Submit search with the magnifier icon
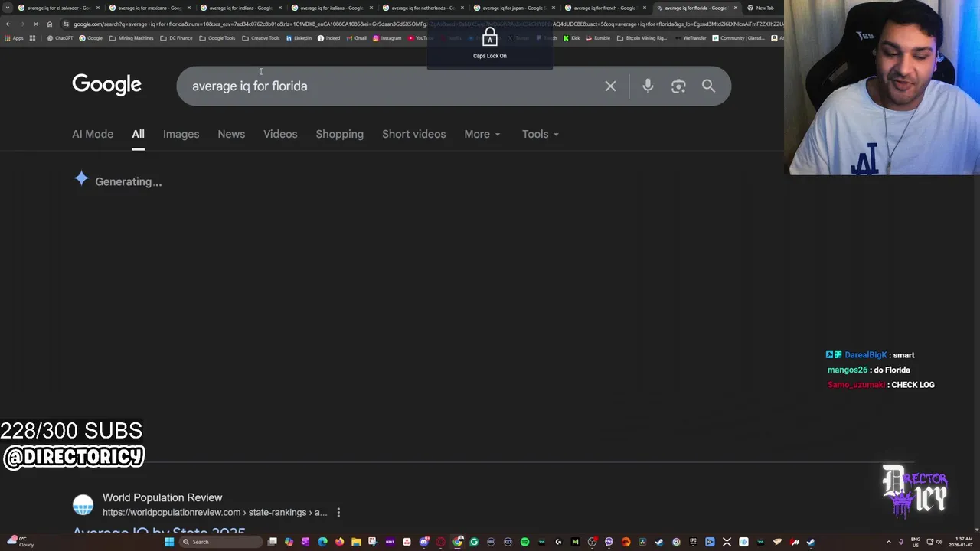Viewport: 980px width, 551px height. 708,86
